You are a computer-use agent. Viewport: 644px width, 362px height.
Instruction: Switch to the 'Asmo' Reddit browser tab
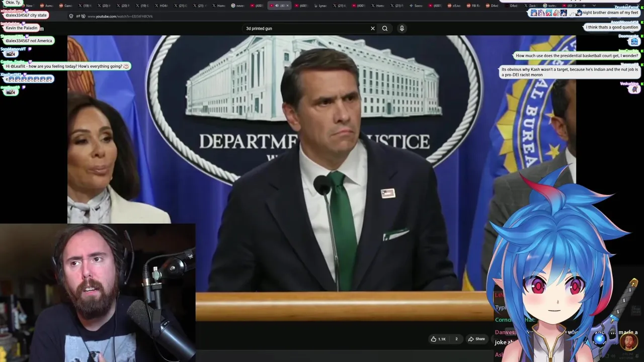[47, 6]
